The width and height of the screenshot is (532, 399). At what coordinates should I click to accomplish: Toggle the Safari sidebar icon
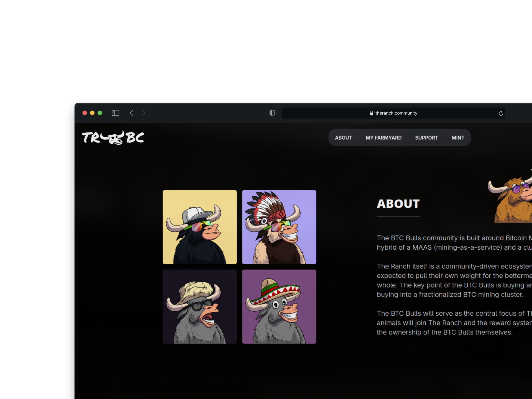[115, 113]
